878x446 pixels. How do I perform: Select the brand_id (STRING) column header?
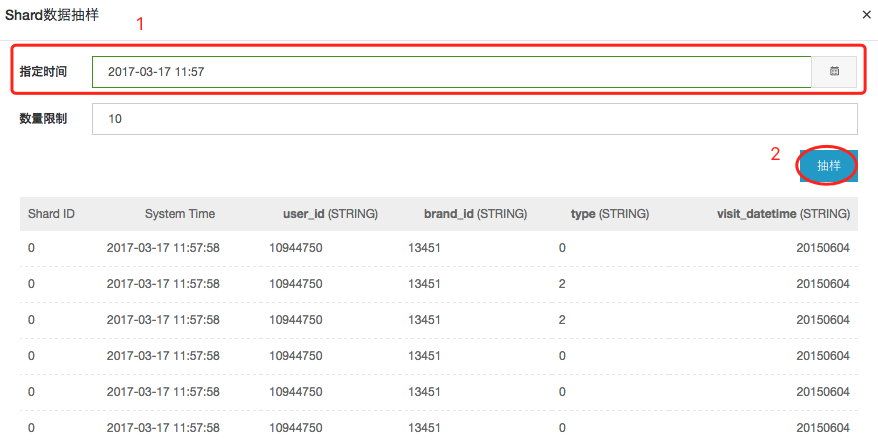point(475,214)
